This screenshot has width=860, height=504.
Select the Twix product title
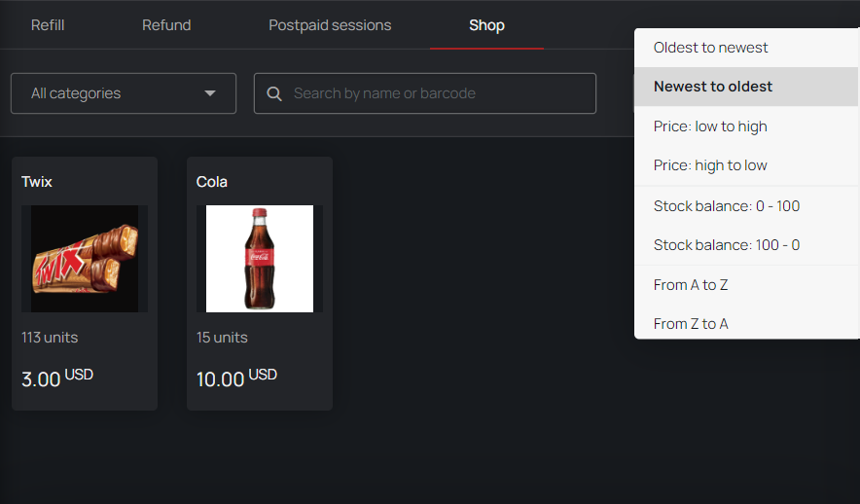click(37, 182)
